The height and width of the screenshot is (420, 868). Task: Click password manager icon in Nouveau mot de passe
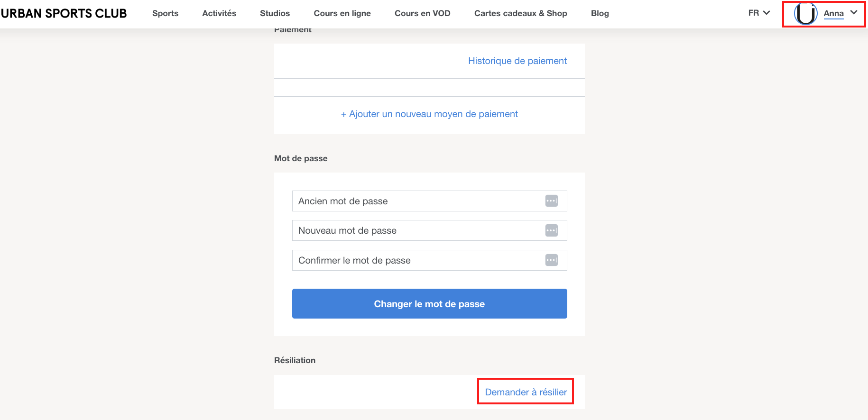[x=552, y=230]
